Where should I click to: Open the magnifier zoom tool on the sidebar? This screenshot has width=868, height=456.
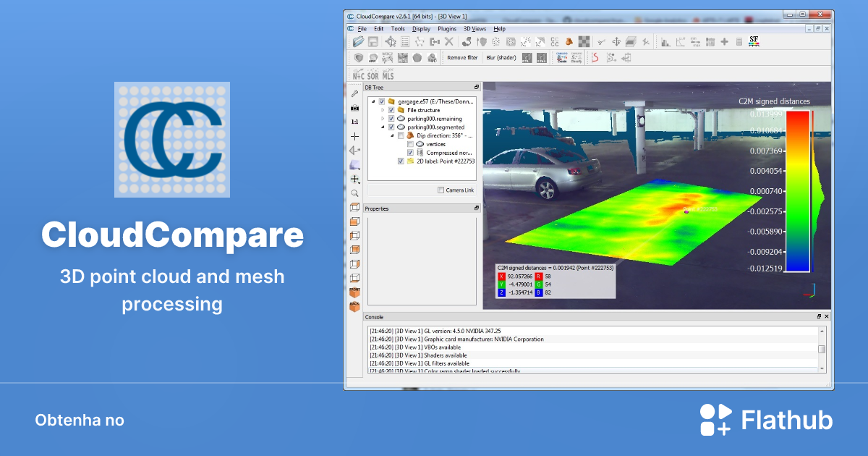[x=354, y=193]
